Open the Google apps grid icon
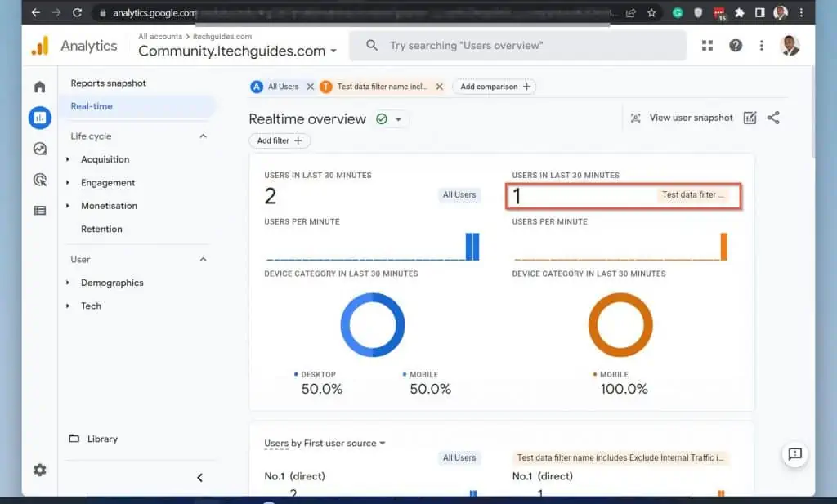837x504 pixels. click(707, 46)
